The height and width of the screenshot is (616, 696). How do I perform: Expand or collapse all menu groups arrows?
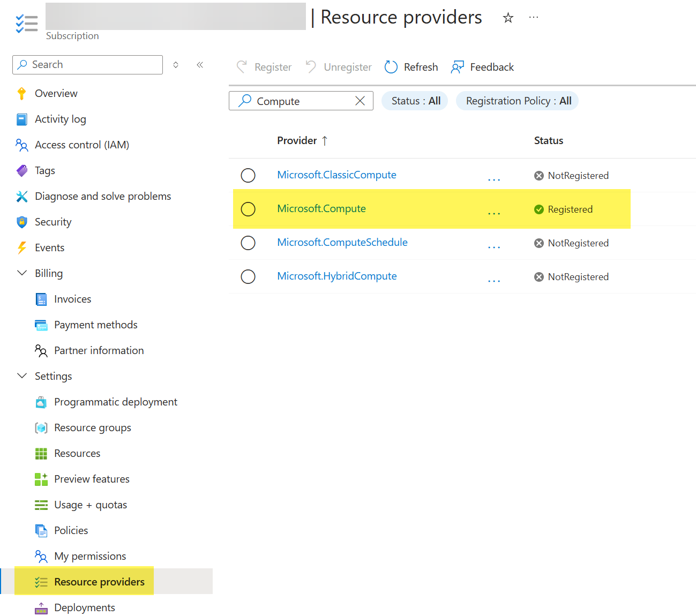176,65
